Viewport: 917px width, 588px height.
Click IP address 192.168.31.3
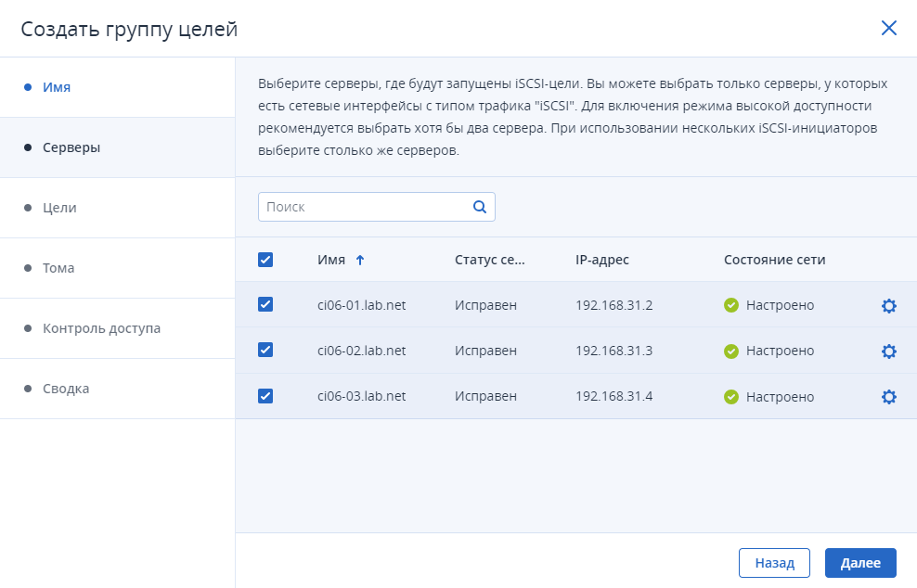614,351
